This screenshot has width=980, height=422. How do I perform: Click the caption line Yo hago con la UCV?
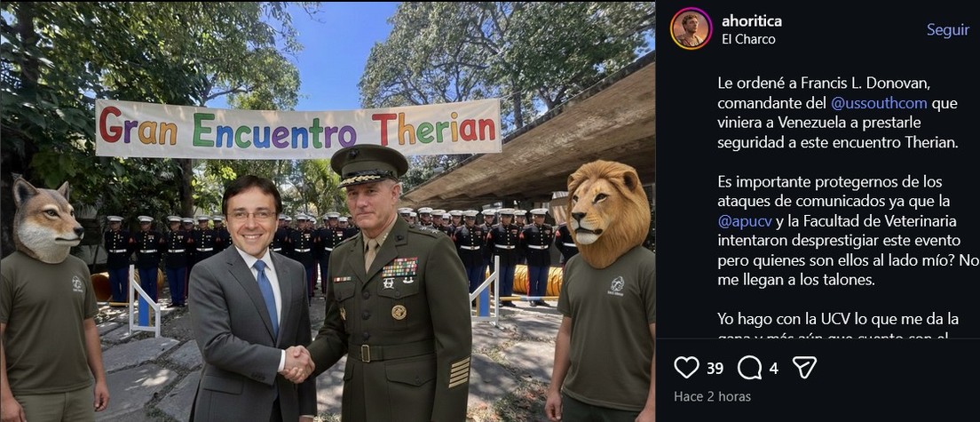(838, 319)
